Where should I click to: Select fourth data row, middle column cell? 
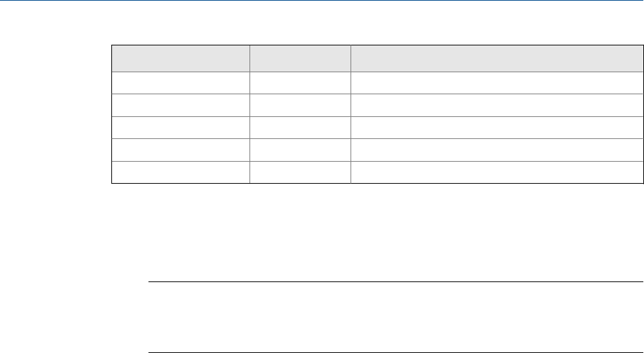pos(300,150)
